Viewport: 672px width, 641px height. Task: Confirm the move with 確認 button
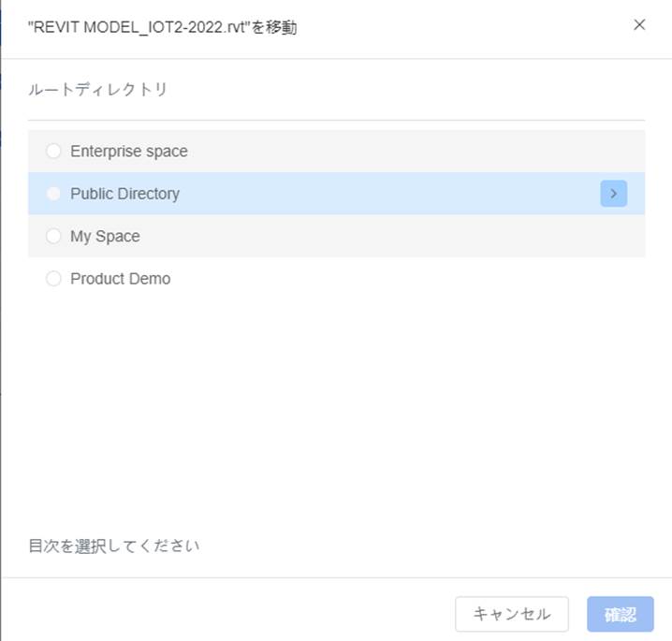[621, 614]
